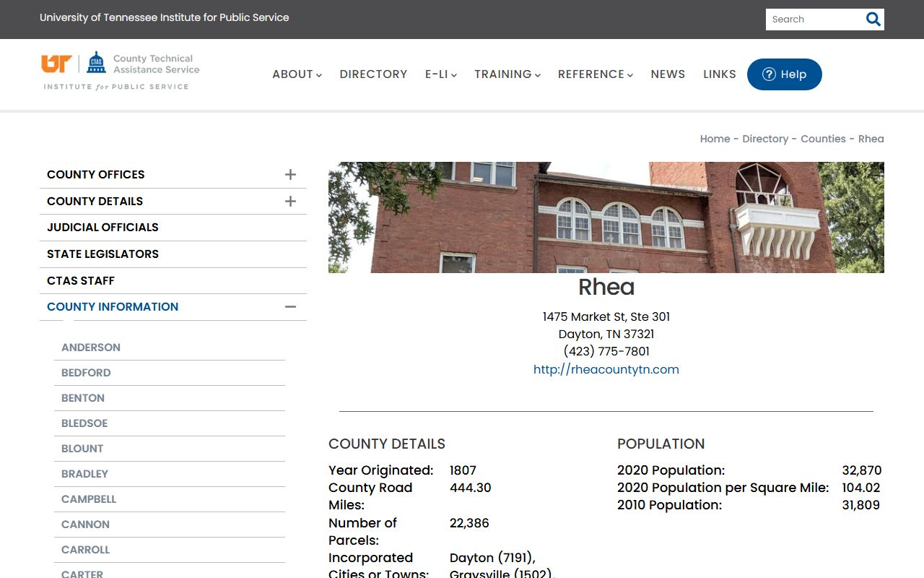The width and height of the screenshot is (924, 578).
Task: Click the address line 1475 Market St
Action: point(606,317)
